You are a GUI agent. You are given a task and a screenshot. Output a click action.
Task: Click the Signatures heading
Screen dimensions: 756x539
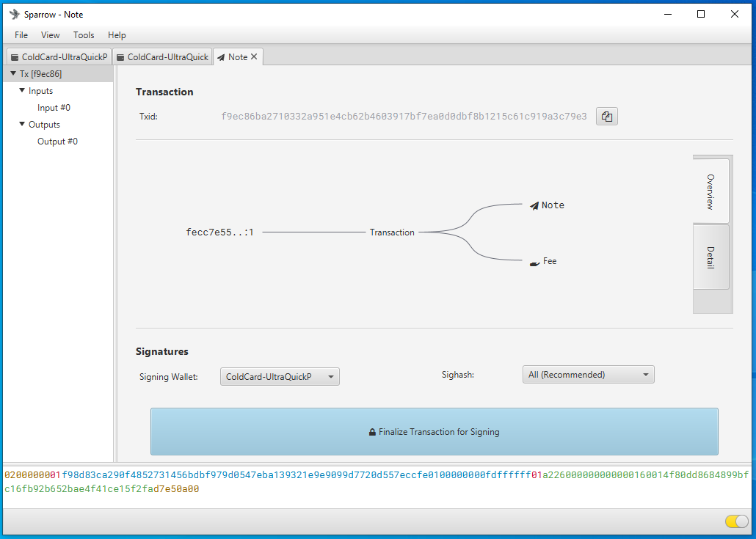pyautogui.click(x=162, y=351)
